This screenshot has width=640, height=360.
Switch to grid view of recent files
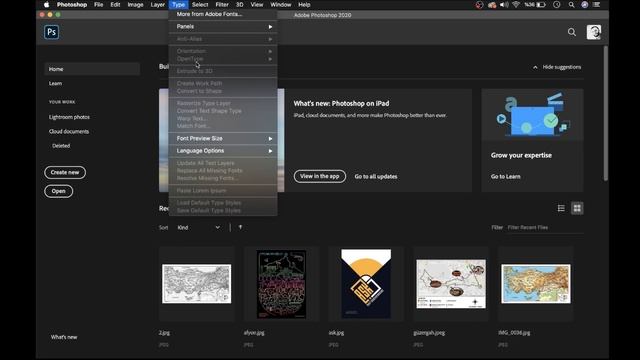[x=577, y=208]
